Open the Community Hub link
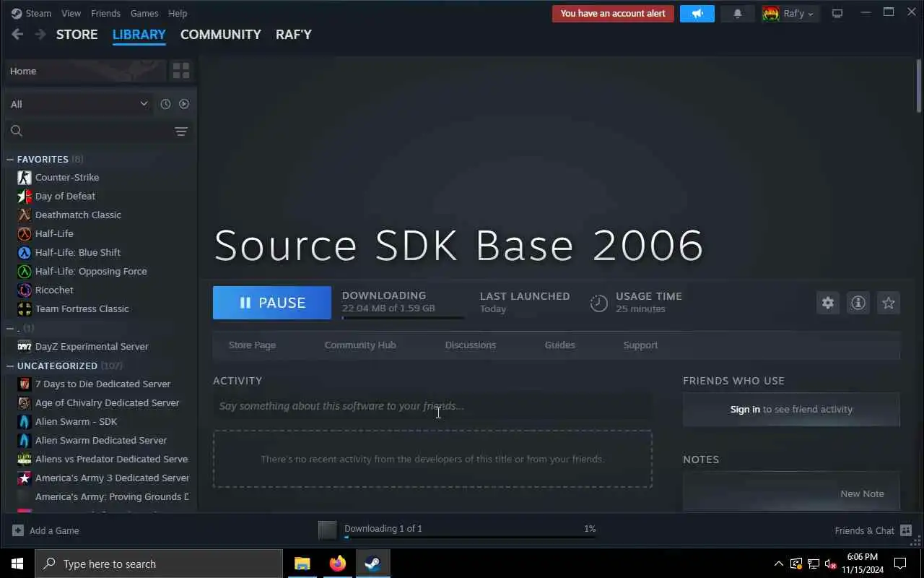 click(360, 345)
